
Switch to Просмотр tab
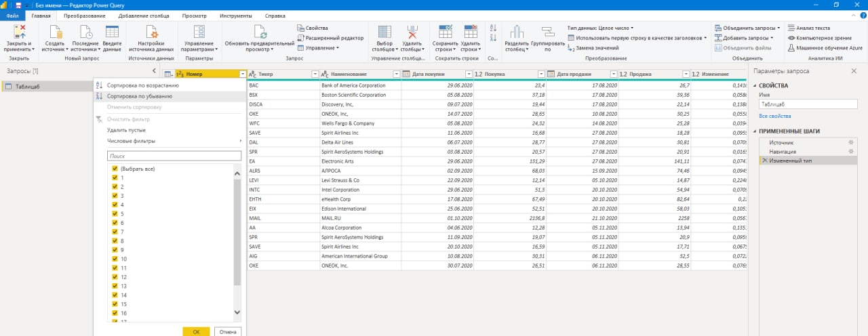click(x=194, y=15)
